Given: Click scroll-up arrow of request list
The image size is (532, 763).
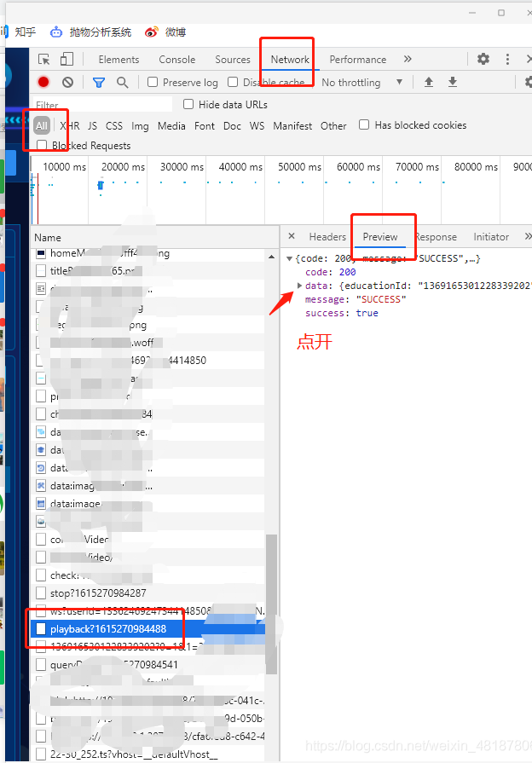Looking at the screenshot, I should [x=272, y=257].
